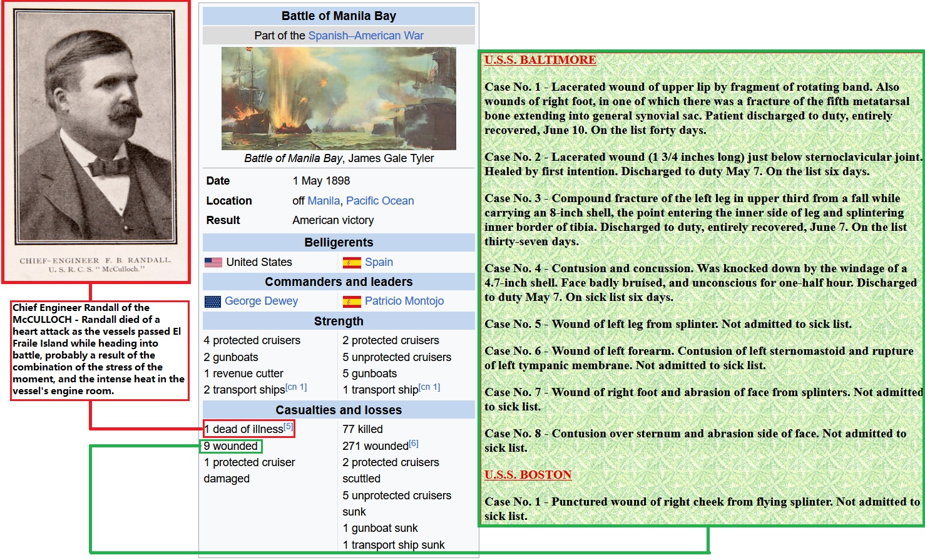
Task: Open Patricio Montojo's commander link
Action: 404,301
